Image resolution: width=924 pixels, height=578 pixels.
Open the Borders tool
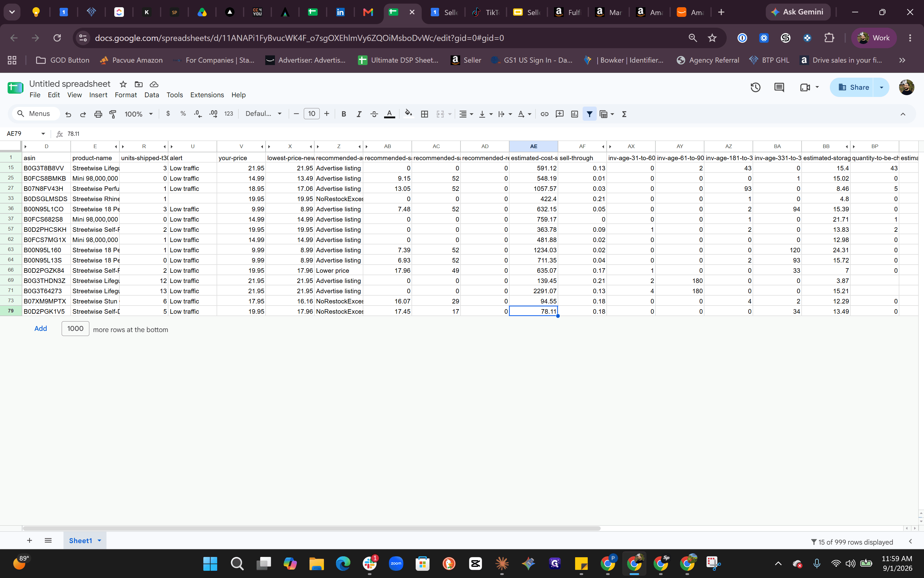[x=424, y=114]
